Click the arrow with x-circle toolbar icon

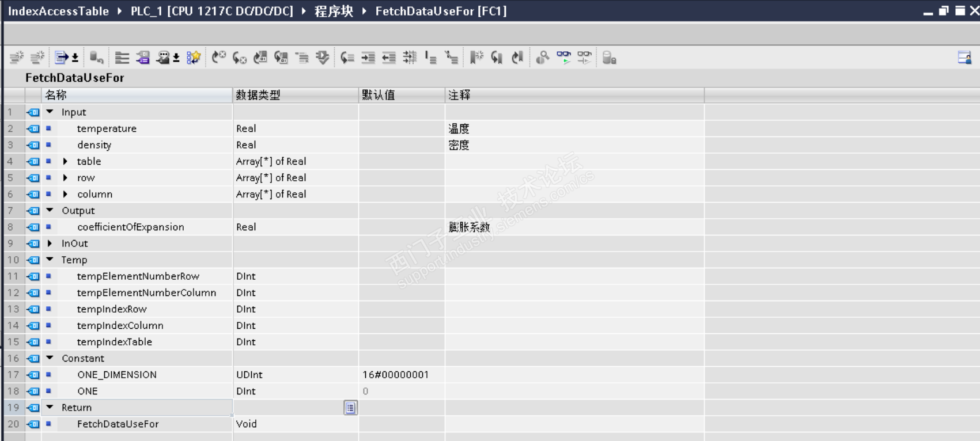tap(239, 58)
